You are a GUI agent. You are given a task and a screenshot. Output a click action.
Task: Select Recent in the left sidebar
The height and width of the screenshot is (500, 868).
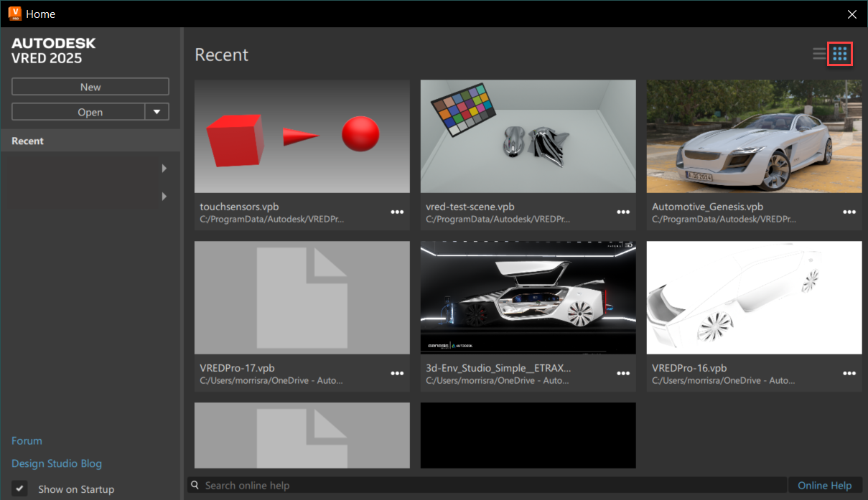(x=27, y=141)
